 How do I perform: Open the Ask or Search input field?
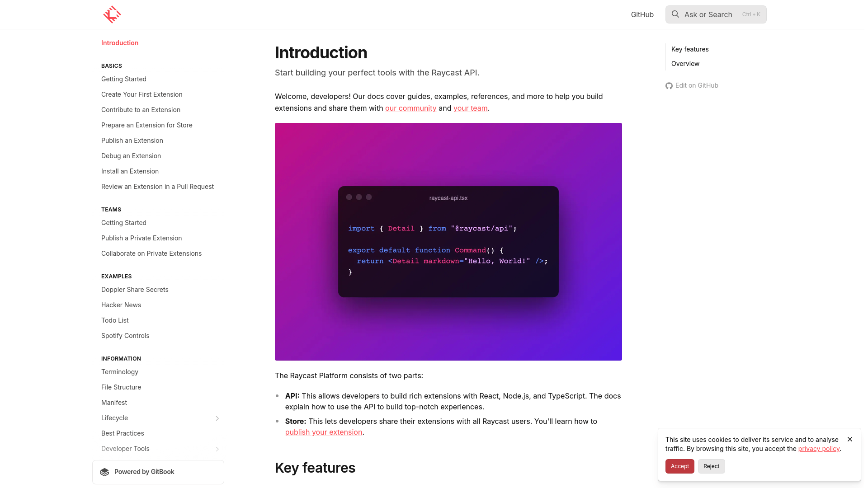715,14
